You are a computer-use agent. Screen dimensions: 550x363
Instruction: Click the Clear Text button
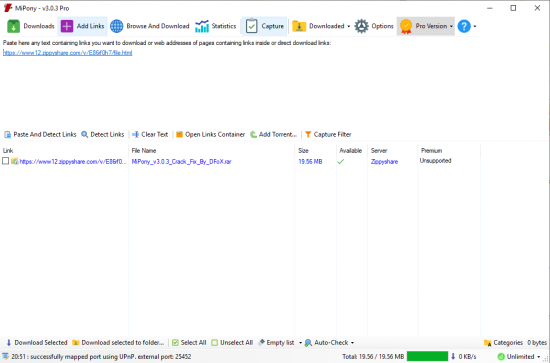pos(150,134)
